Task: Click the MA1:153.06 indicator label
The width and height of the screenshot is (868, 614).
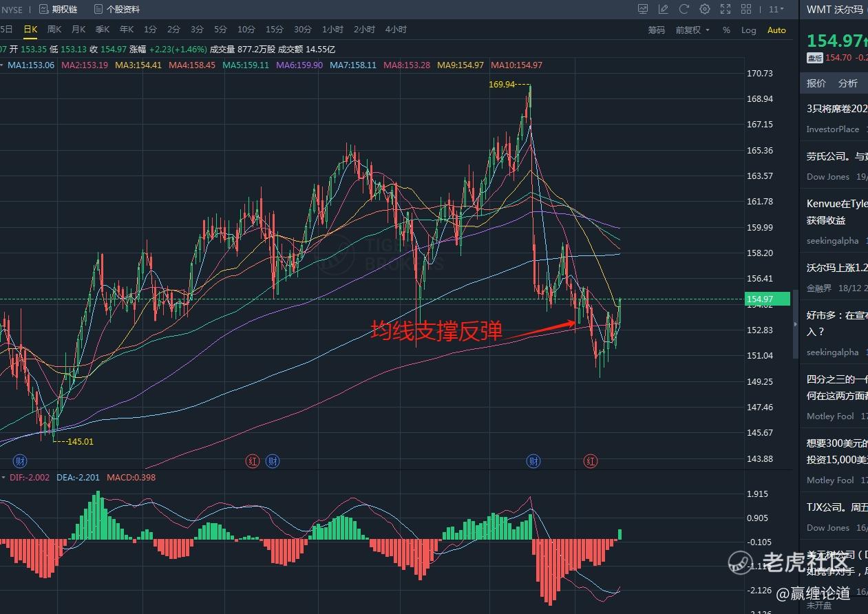Action: [31, 65]
